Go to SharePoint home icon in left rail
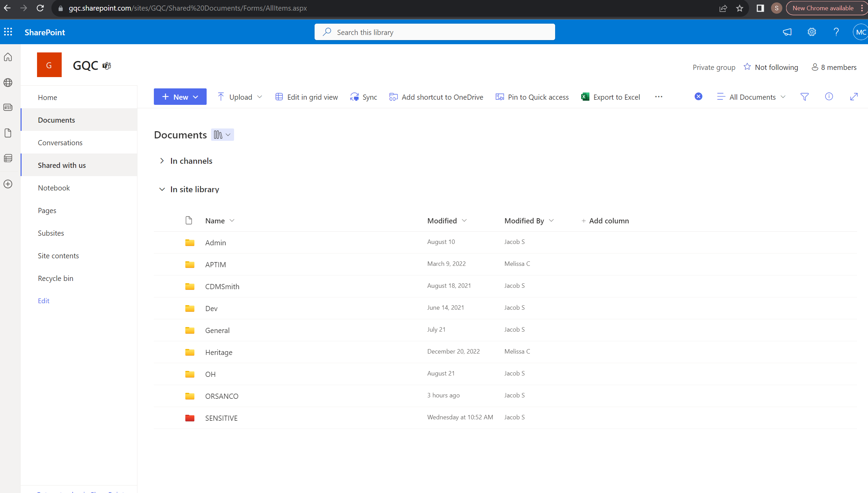The width and height of the screenshot is (868, 493). click(x=8, y=57)
